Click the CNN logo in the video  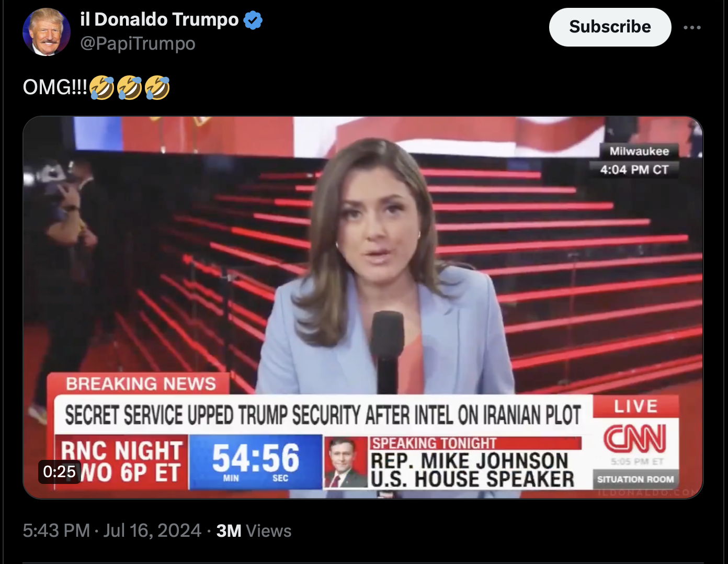pyautogui.click(x=635, y=438)
